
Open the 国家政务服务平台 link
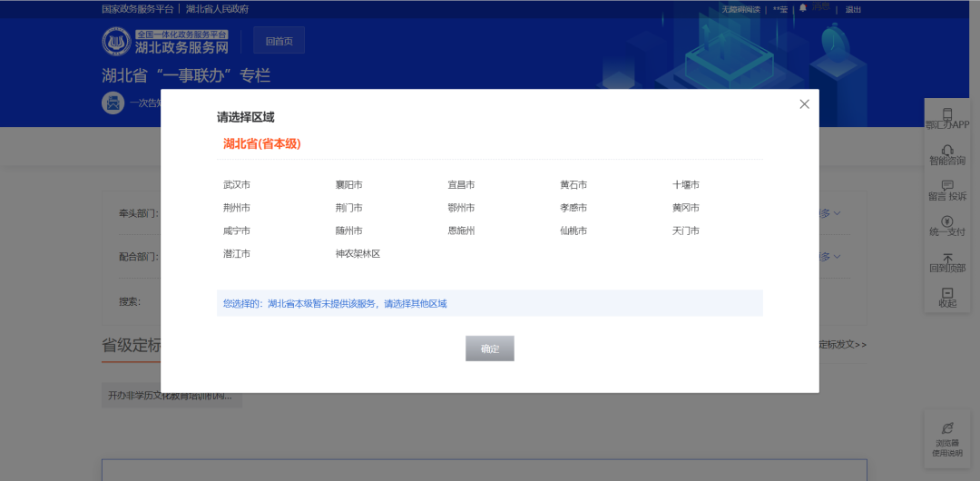point(137,9)
